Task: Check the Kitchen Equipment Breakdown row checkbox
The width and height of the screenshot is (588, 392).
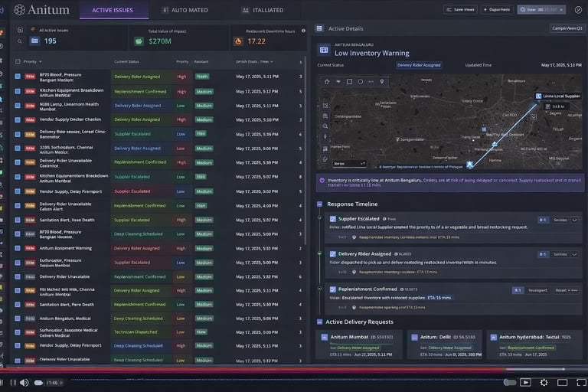Action: 18,91
